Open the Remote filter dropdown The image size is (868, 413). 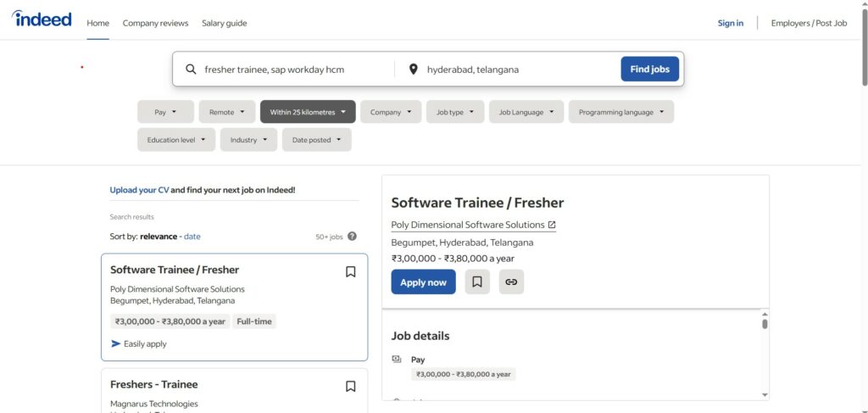(x=226, y=112)
